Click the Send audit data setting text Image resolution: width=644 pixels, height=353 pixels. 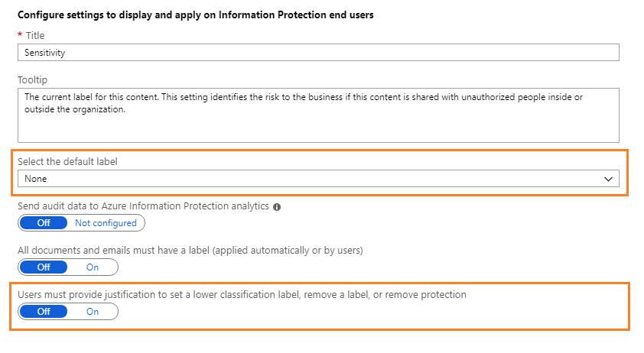click(143, 206)
